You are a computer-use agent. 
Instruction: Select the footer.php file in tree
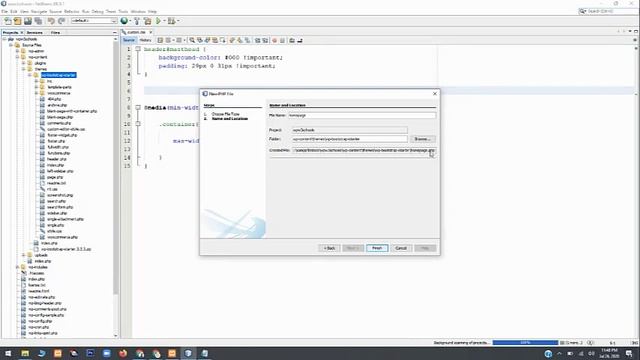pos(56,141)
